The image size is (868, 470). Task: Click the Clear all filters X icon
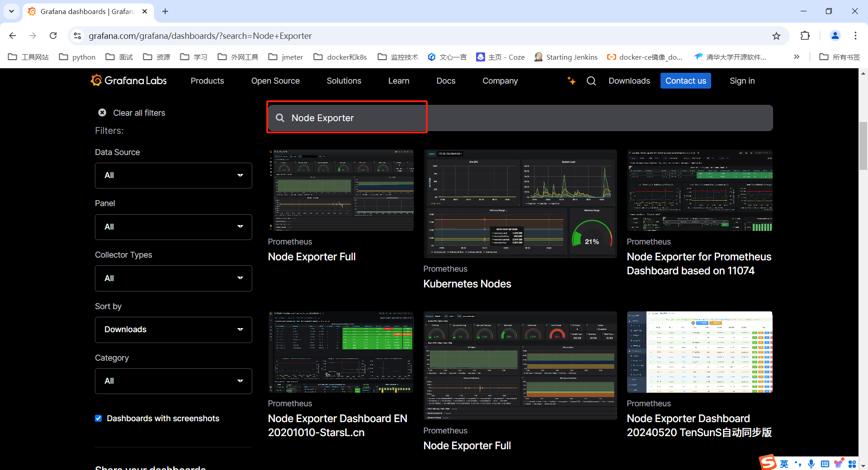pos(102,113)
